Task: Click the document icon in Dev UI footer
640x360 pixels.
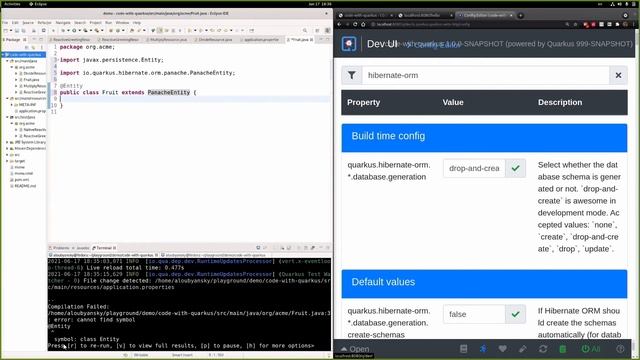Action: (464, 349)
